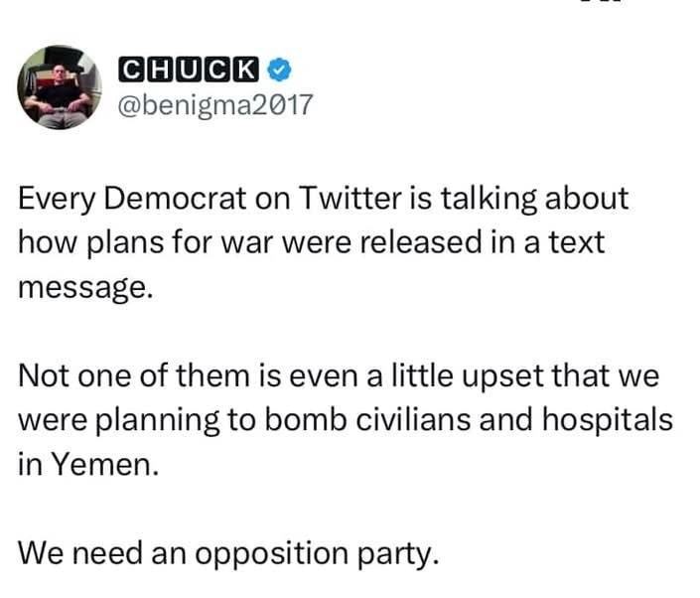Click the words 'Not one' in second paragraph
This screenshot has width=700, height=598.
[x=67, y=375]
